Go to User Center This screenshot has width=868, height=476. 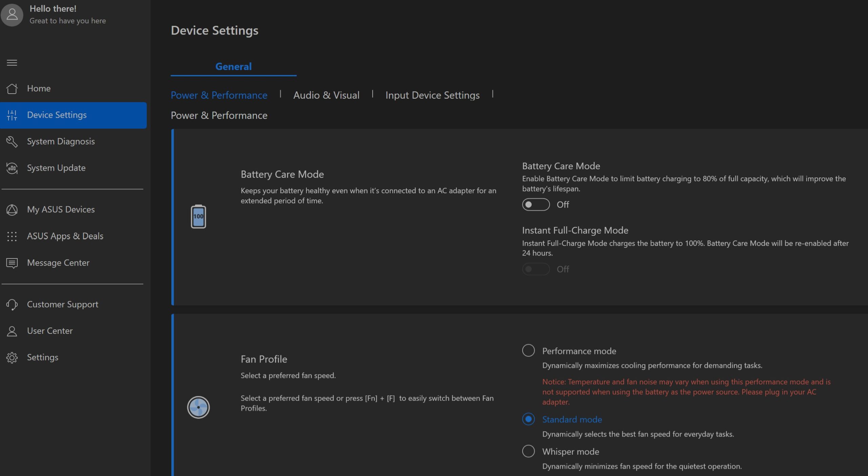[50, 331]
